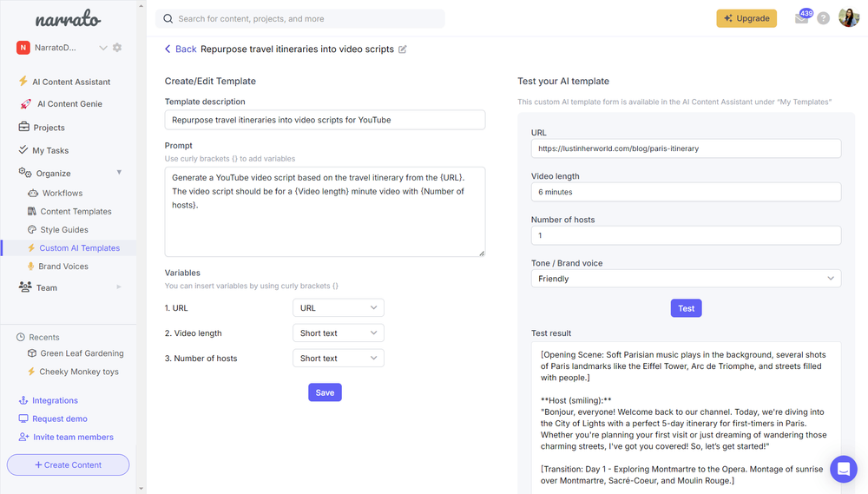Open Number of hosts type dropdown
The height and width of the screenshot is (494, 868).
pyautogui.click(x=339, y=359)
